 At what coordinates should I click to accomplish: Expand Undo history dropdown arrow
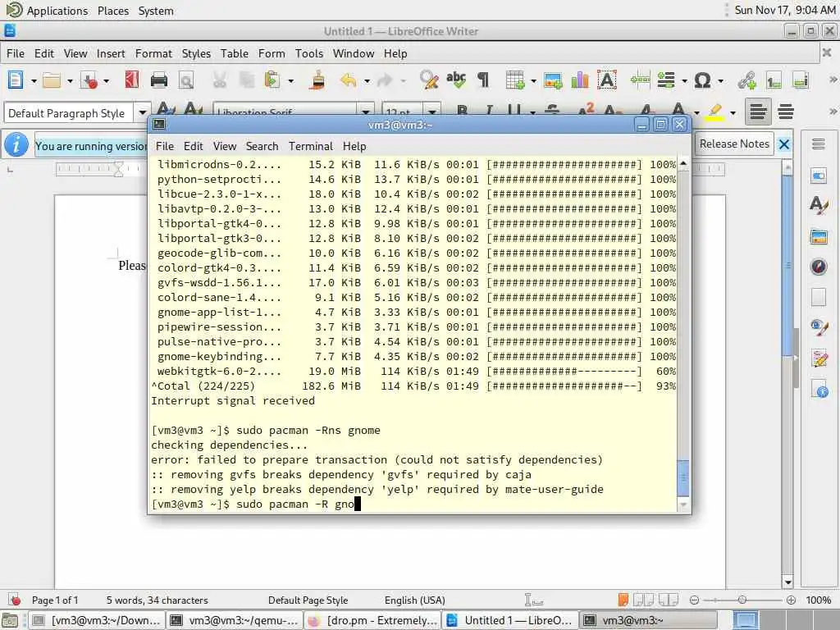pos(367,81)
